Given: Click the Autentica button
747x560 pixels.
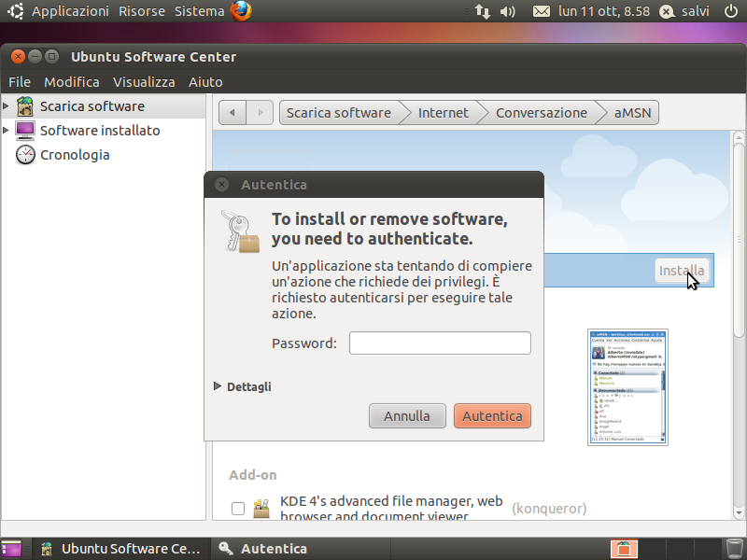Looking at the screenshot, I should click(493, 415).
